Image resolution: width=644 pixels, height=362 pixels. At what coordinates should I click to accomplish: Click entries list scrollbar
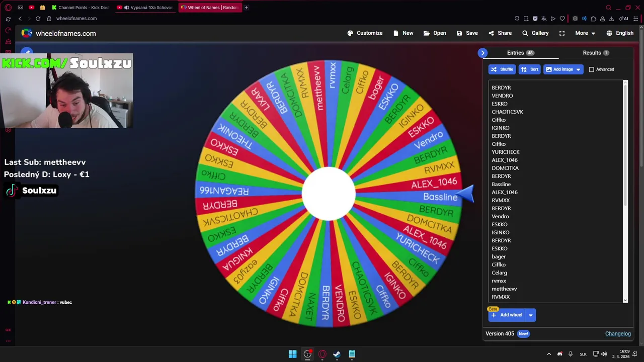click(625, 146)
